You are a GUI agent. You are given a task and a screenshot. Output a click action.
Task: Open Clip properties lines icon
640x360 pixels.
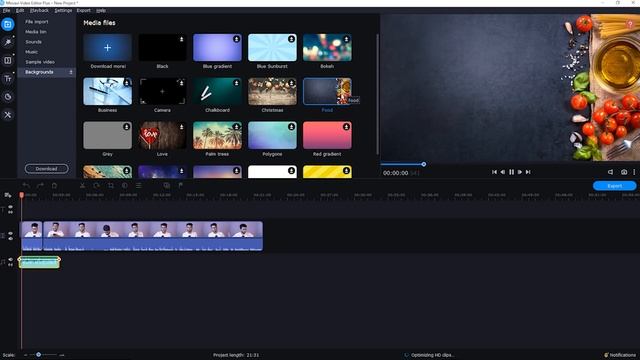point(139,186)
